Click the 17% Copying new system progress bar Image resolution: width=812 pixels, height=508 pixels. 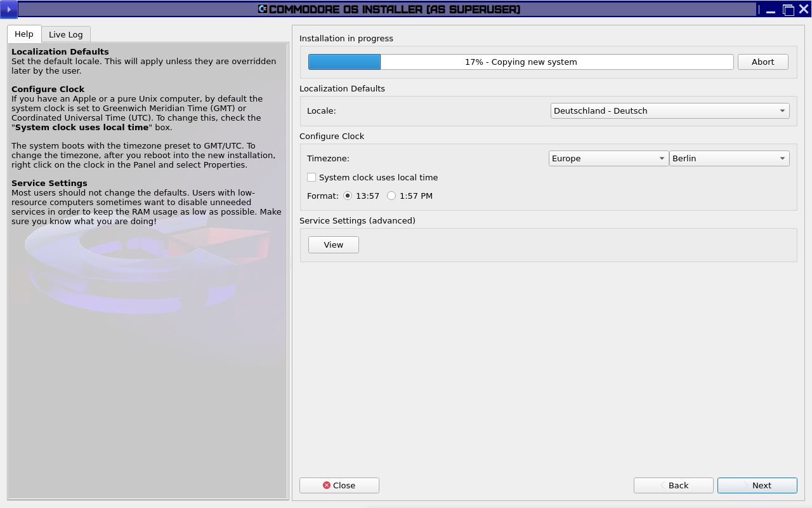click(521, 62)
